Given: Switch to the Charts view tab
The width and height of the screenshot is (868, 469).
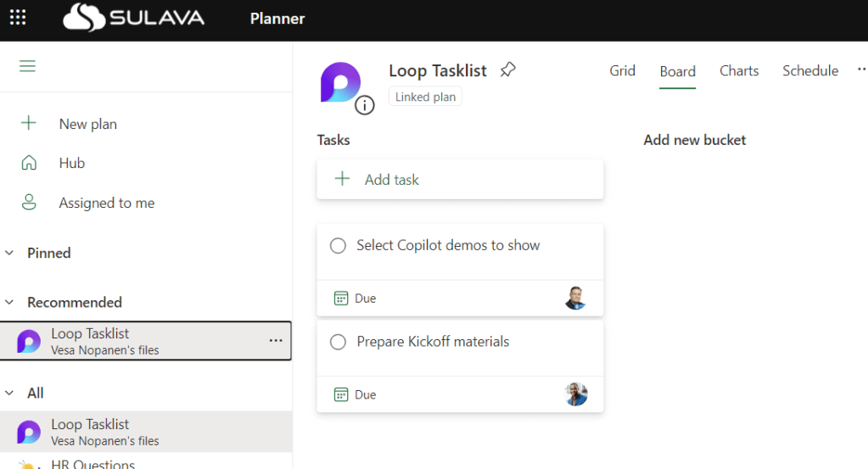Looking at the screenshot, I should point(738,71).
